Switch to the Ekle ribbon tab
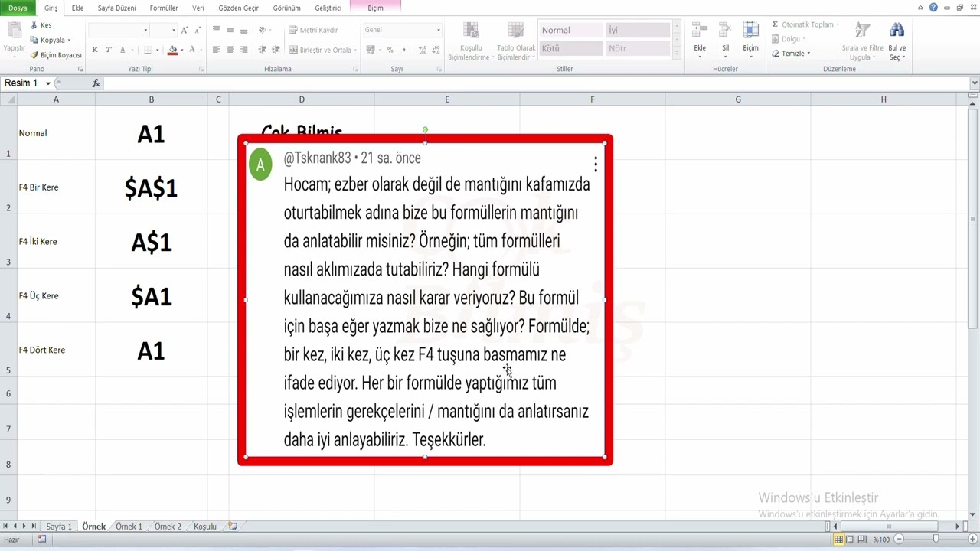This screenshot has width=980, height=551. [x=77, y=8]
